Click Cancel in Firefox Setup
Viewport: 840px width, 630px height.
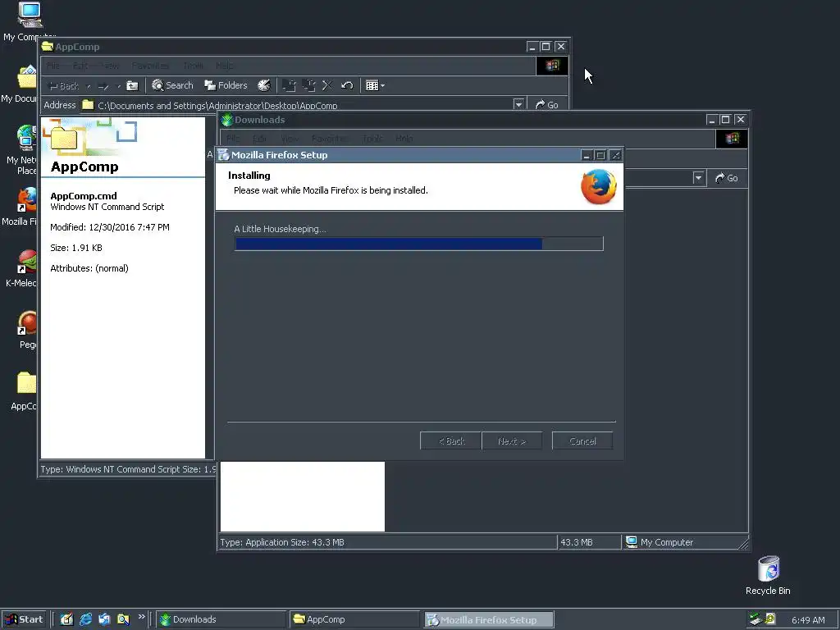pos(582,441)
